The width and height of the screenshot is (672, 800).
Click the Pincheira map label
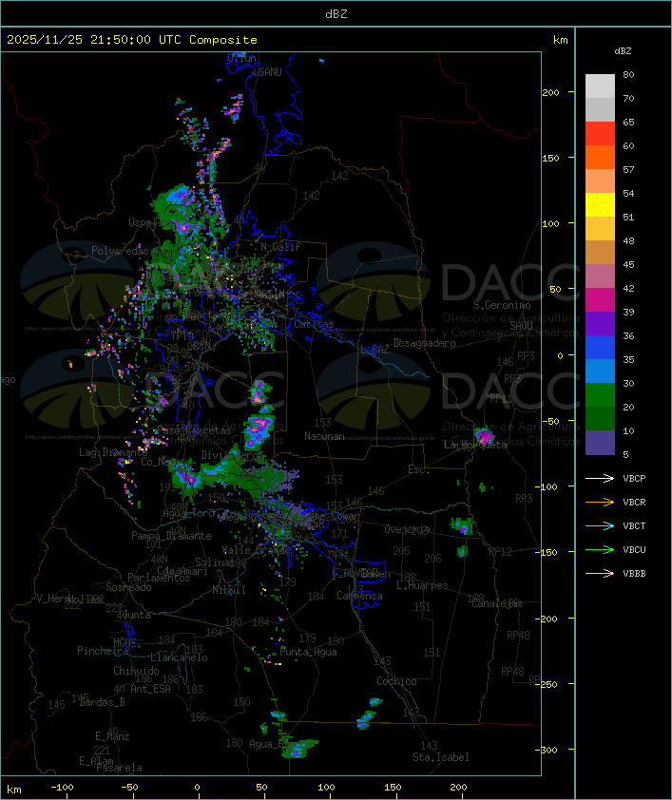[x=103, y=651]
